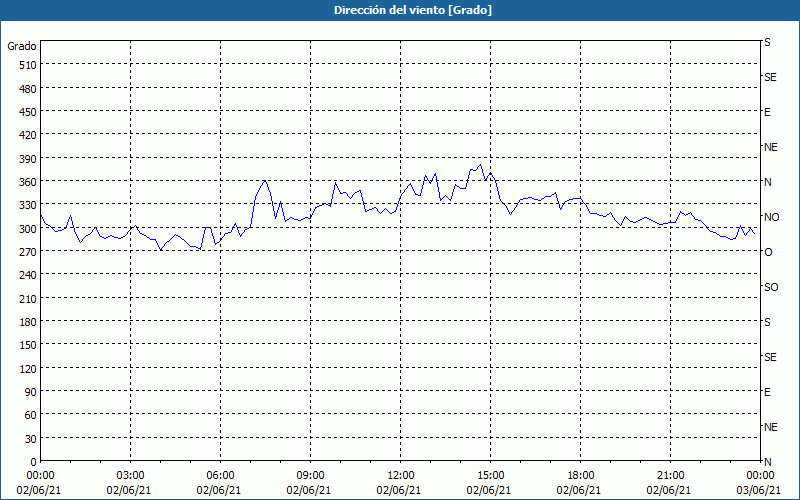This screenshot has width=800, height=500.
Task: Click the SE compass label beside 480 gridline
Action: click(770, 78)
